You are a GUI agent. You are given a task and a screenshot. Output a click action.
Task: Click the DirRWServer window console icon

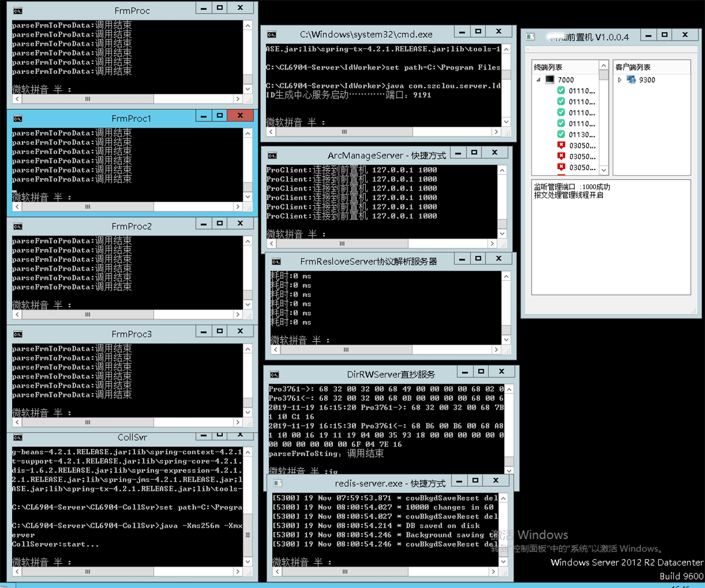pos(275,375)
